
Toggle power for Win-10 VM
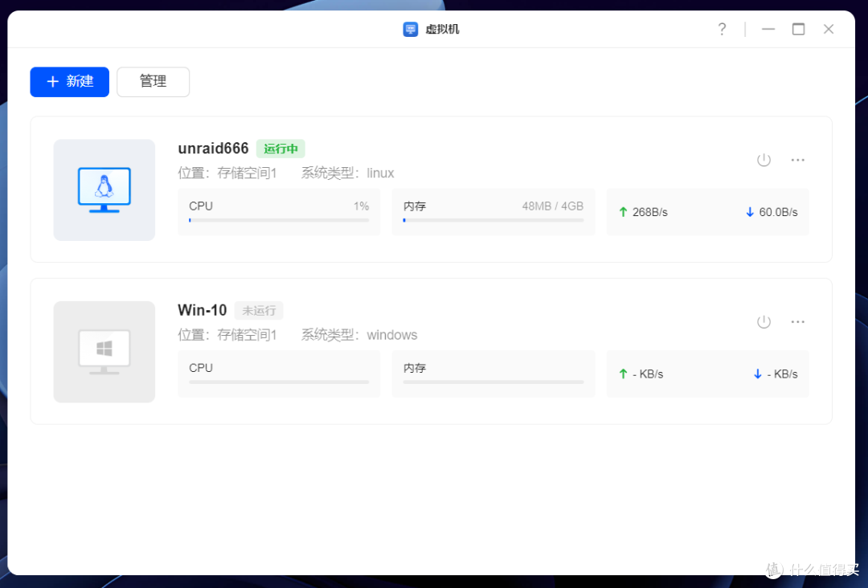(764, 321)
